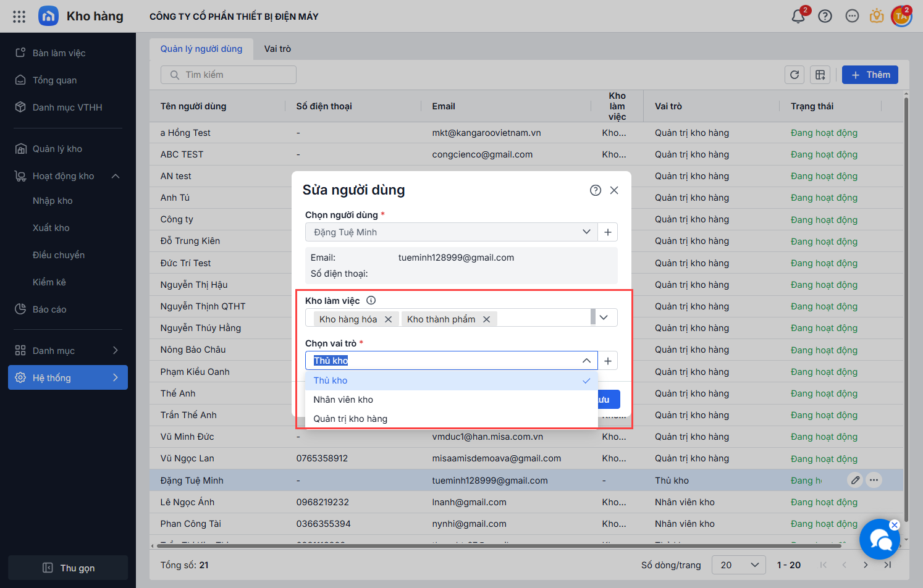This screenshot has width=923, height=588.
Task: Remove the Kho thành phẩm tag
Action: [486, 319]
